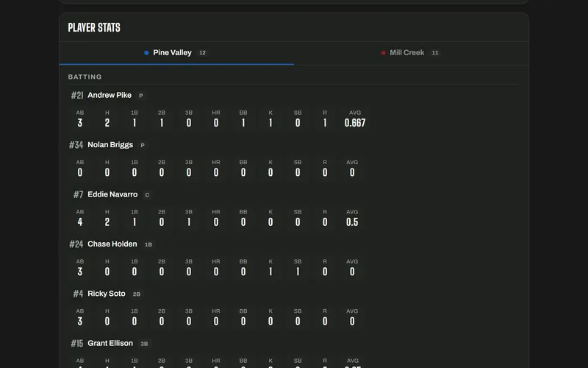Click Chase Holden's K value 1
This screenshot has height=368, width=588.
270,272
